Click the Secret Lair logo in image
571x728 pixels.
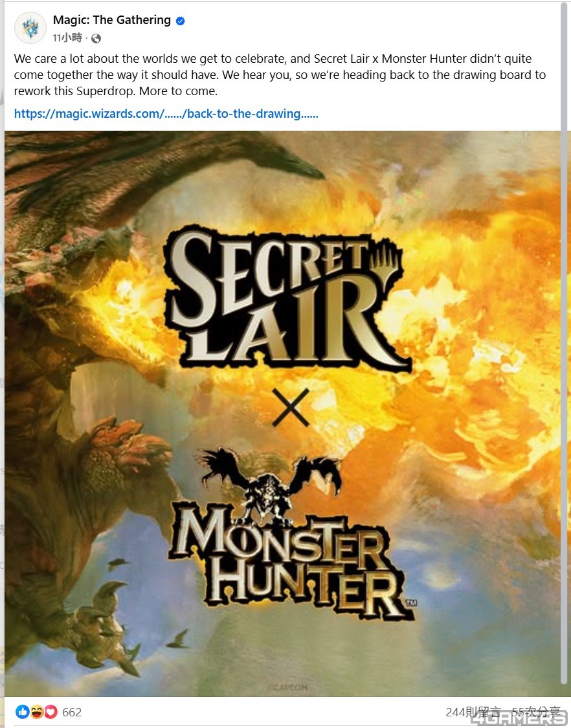tap(287, 300)
